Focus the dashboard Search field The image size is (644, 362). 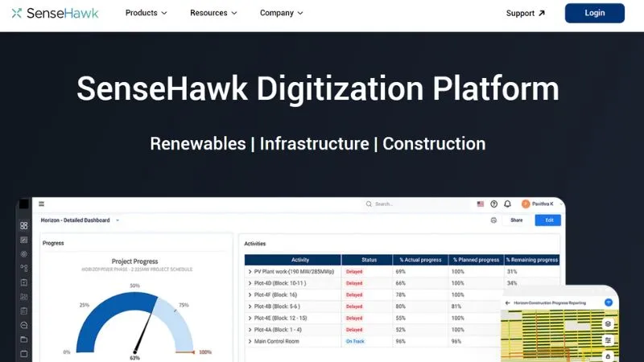(x=415, y=204)
